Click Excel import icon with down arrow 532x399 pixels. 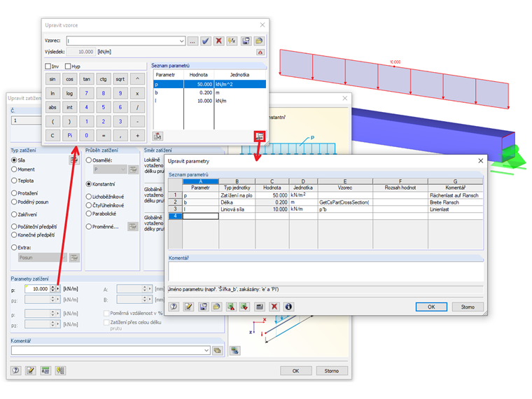(x=244, y=307)
